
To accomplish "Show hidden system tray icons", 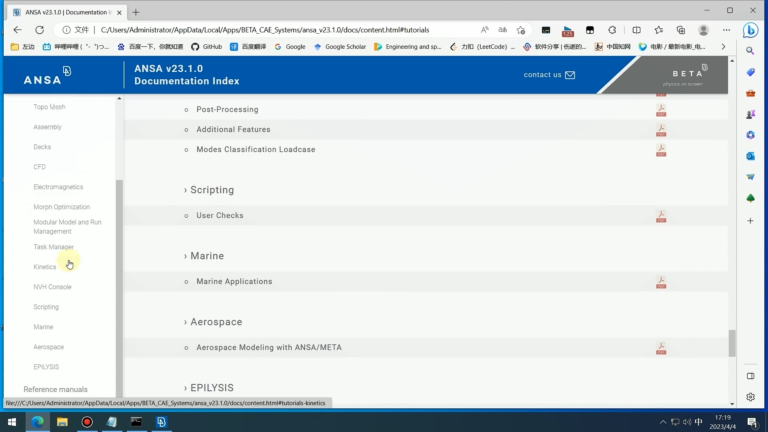I will 663,422.
